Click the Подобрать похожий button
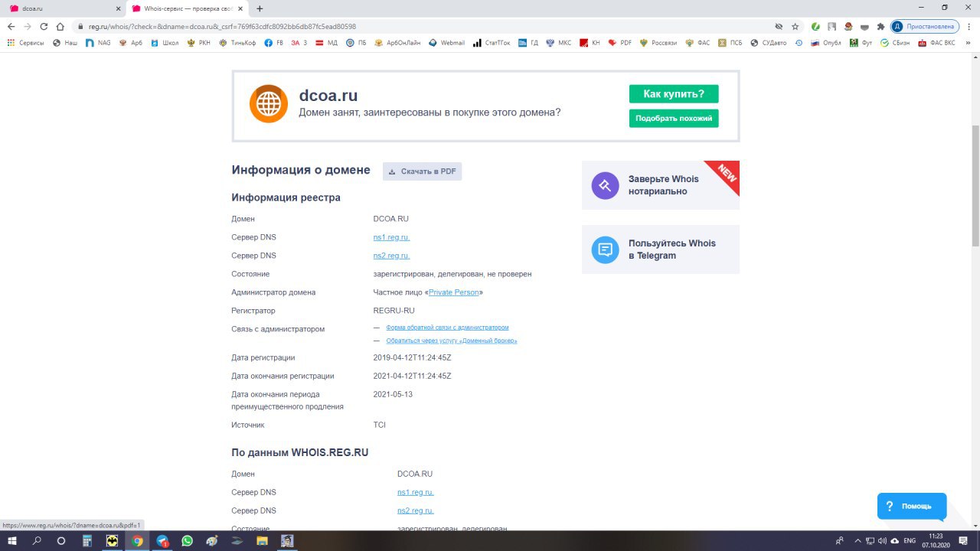 click(674, 119)
